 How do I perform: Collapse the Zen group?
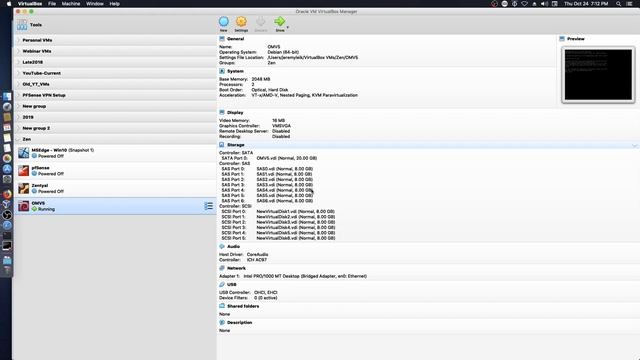18,140
